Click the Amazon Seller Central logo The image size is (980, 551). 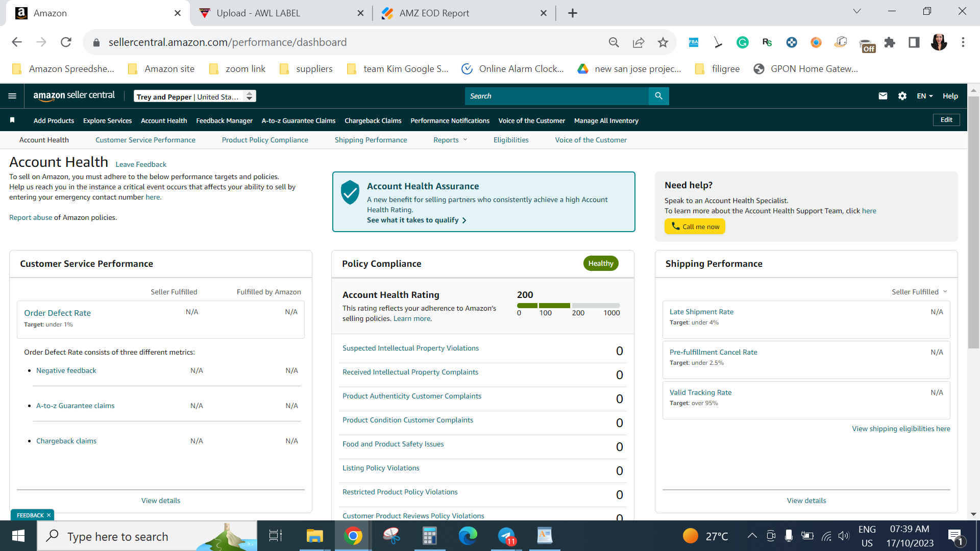tap(74, 95)
